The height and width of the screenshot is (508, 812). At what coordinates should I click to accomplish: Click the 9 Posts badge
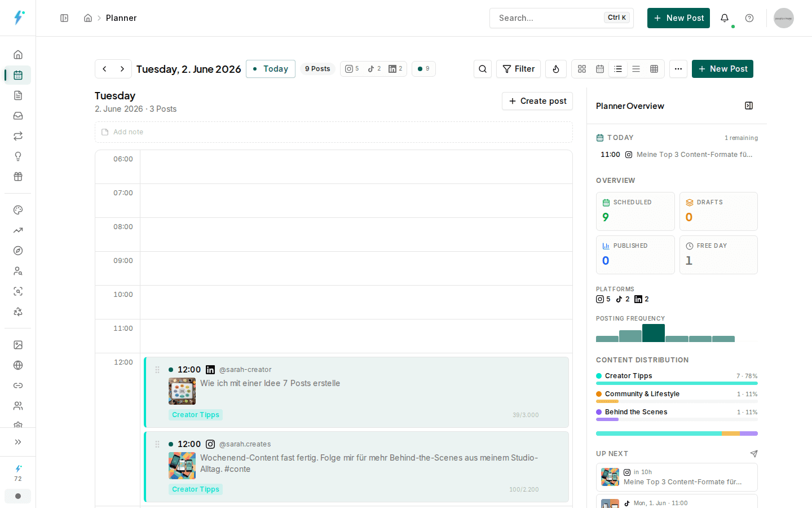pos(317,69)
